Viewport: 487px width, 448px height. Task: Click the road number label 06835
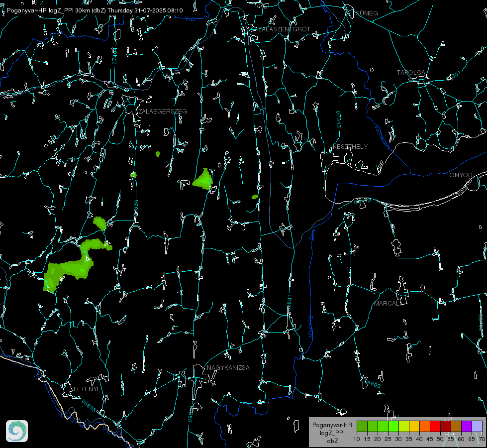click(x=89, y=406)
